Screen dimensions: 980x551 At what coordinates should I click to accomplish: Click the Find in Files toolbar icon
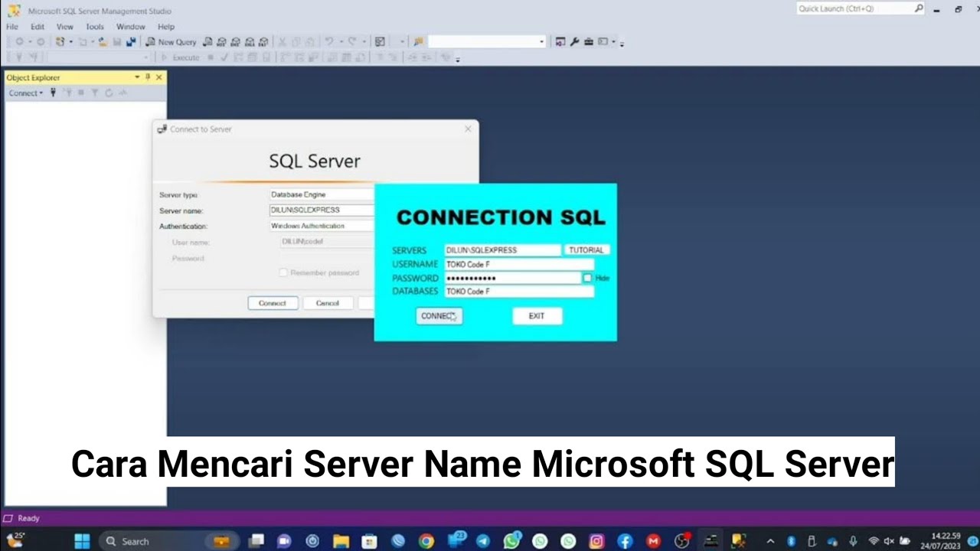point(417,42)
